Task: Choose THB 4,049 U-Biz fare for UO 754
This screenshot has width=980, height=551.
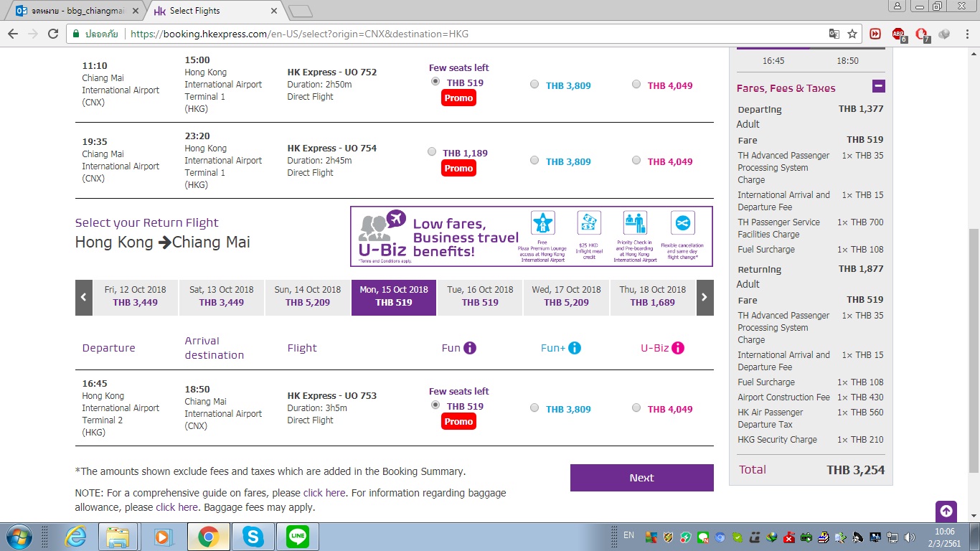Action: click(x=636, y=160)
